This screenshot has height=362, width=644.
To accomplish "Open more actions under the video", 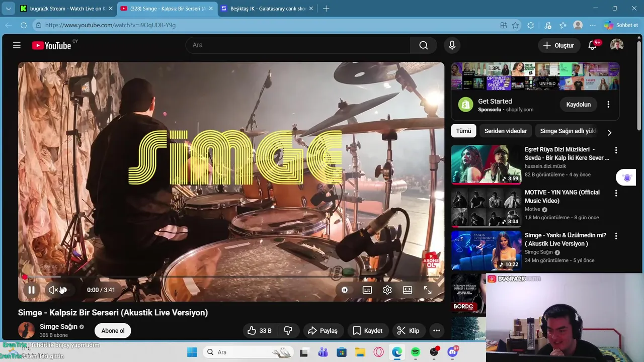I will click(437, 331).
